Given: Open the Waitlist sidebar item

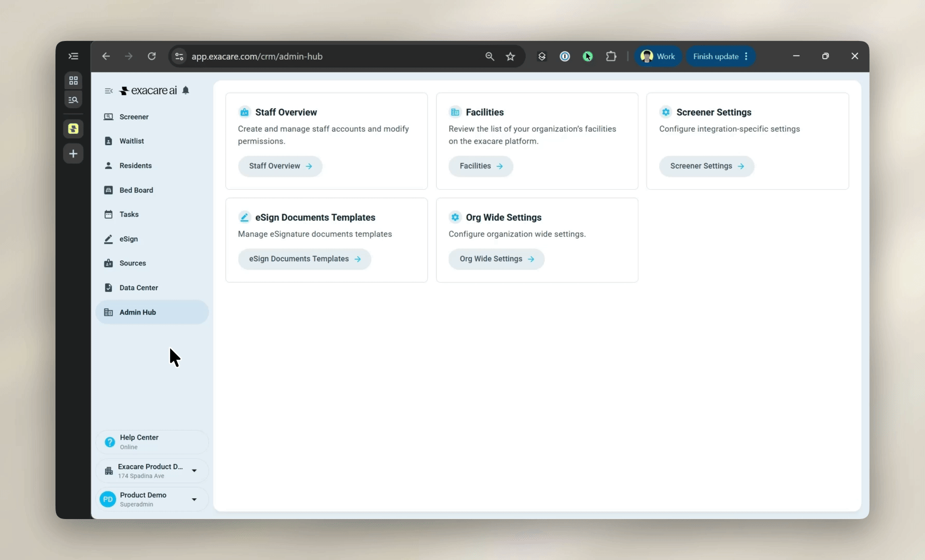Looking at the screenshot, I should pyautogui.click(x=152, y=141).
